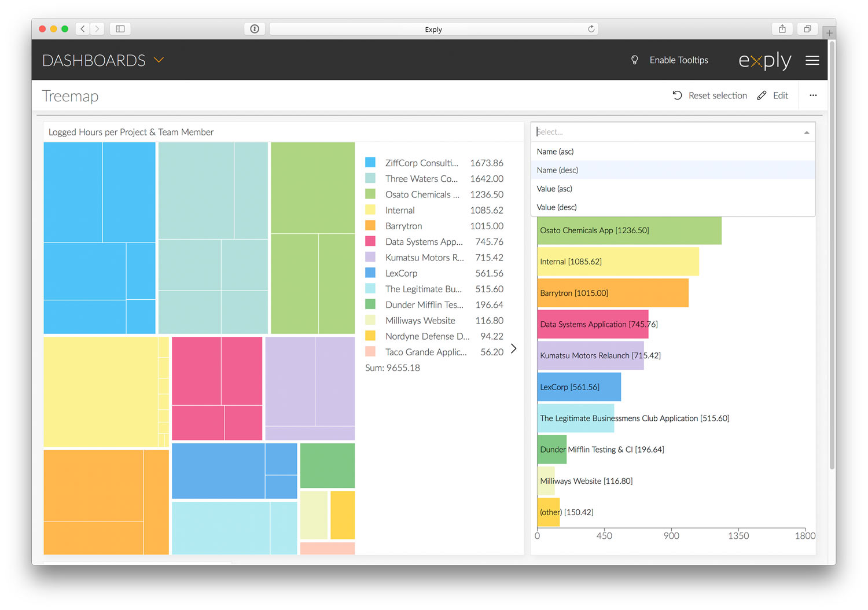The image size is (868, 610).
Task: Click the Safari forward navigation arrow
Action: coord(97,28)
